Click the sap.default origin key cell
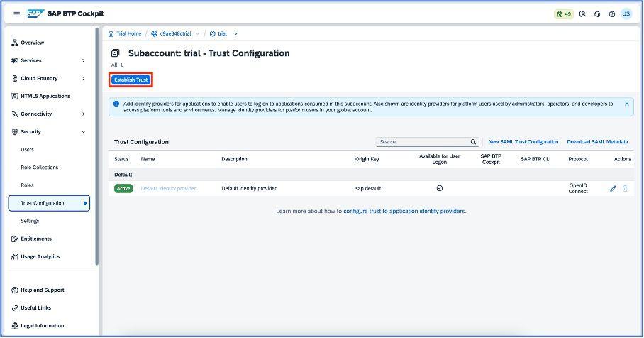Screen dimensions: 644x338 click(368, 189)
